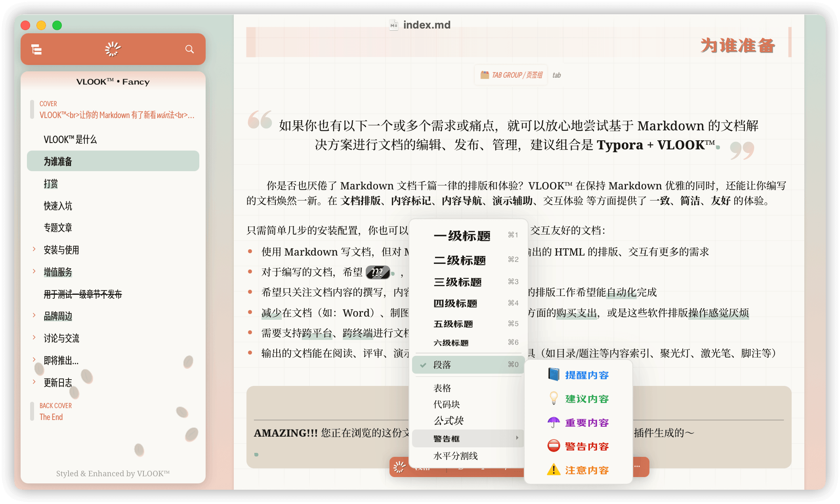This screenshot has width=840, height=504.
Task: Open 用于测试一级章节不发布 outline item
Action: tap(113, 294)
